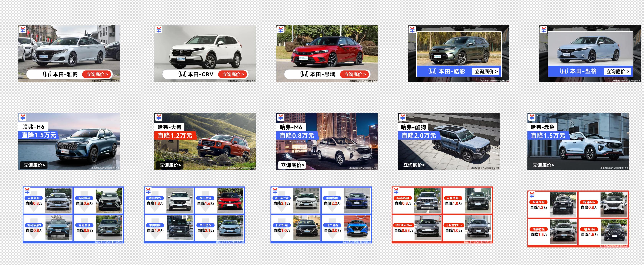
Task: Select the 哈弗-赤兔 title label
Action: (542, 127)
